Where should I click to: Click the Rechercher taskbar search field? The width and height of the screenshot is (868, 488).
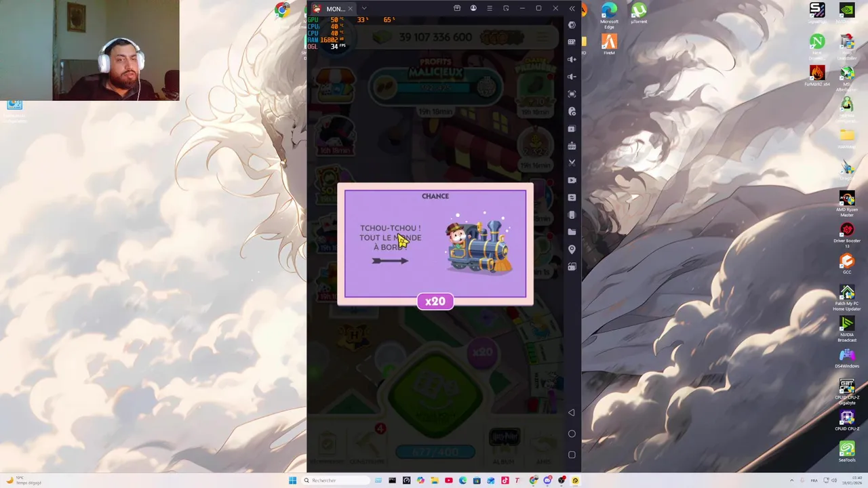point(335,481)
